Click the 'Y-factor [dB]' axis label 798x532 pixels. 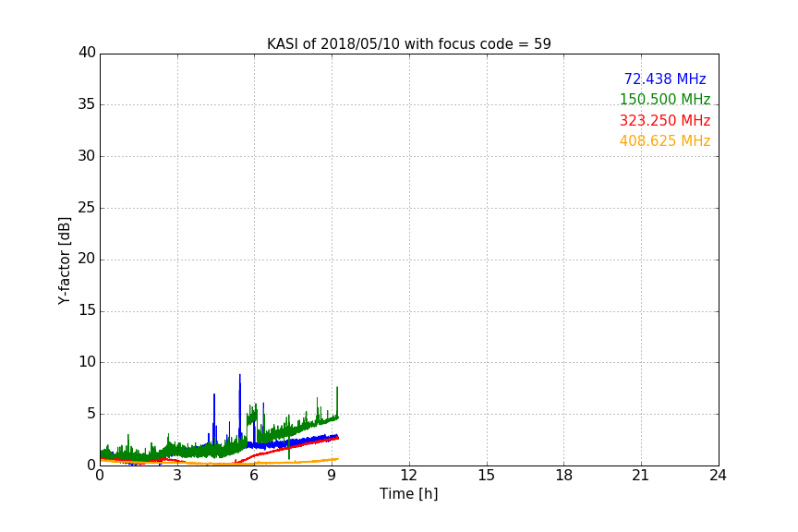64,260
